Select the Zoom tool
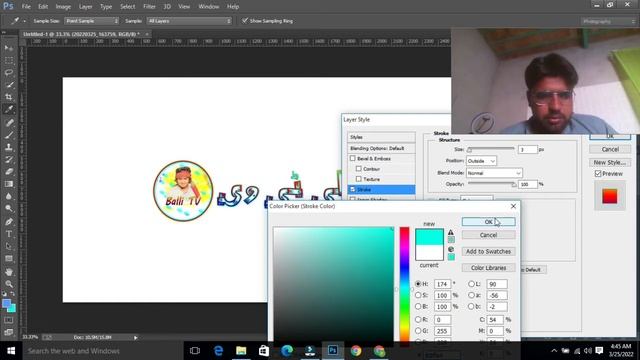The height and width of the screenshot is (360, 640). [9, 284]
